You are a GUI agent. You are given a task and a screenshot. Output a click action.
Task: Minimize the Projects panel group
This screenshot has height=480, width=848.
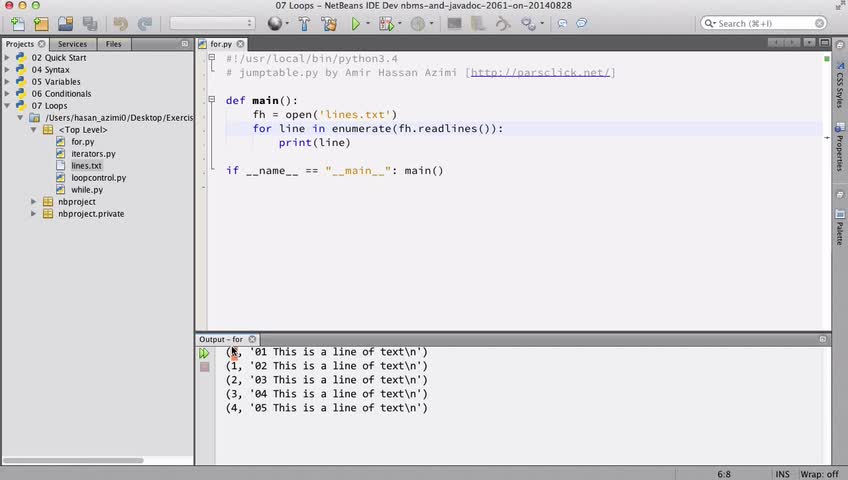[185, 44]
